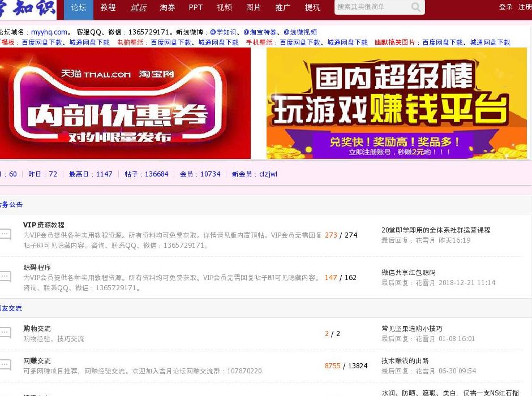Click the 8755 / 13824 post count
This screenshot has height=396, width=532.
346,365
